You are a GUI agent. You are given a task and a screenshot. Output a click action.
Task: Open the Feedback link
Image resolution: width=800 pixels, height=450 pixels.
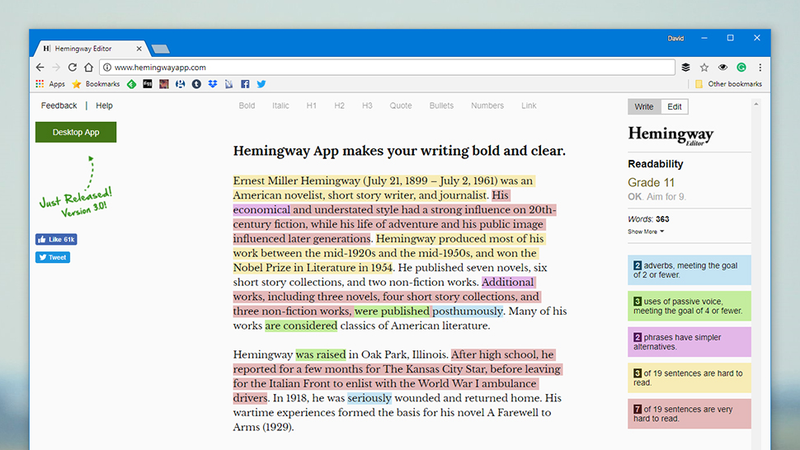59,106
